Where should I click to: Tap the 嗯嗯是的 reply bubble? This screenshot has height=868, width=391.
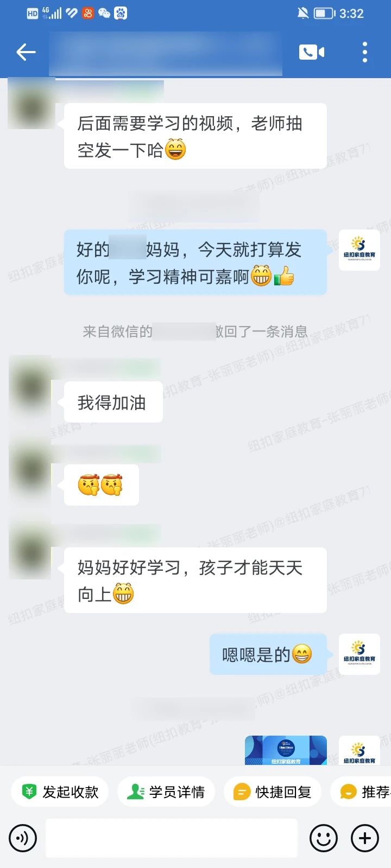click(x=268, y=654)
